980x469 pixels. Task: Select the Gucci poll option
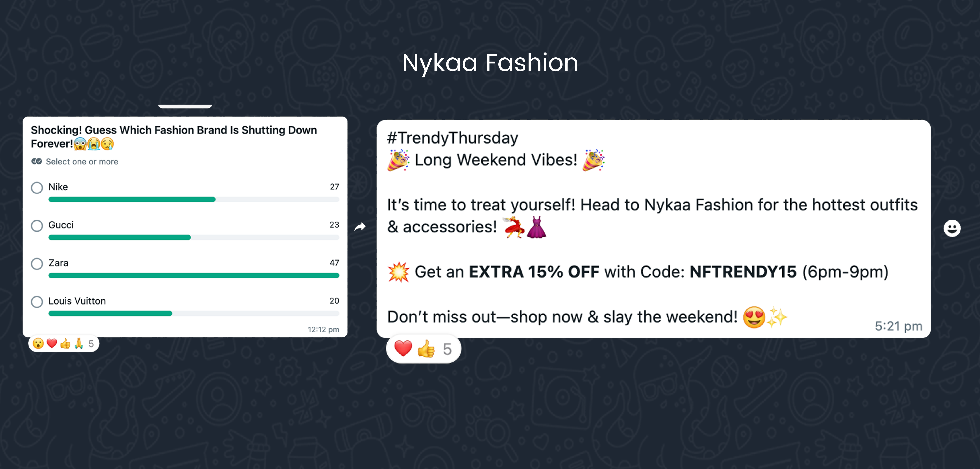click(37, 226)
